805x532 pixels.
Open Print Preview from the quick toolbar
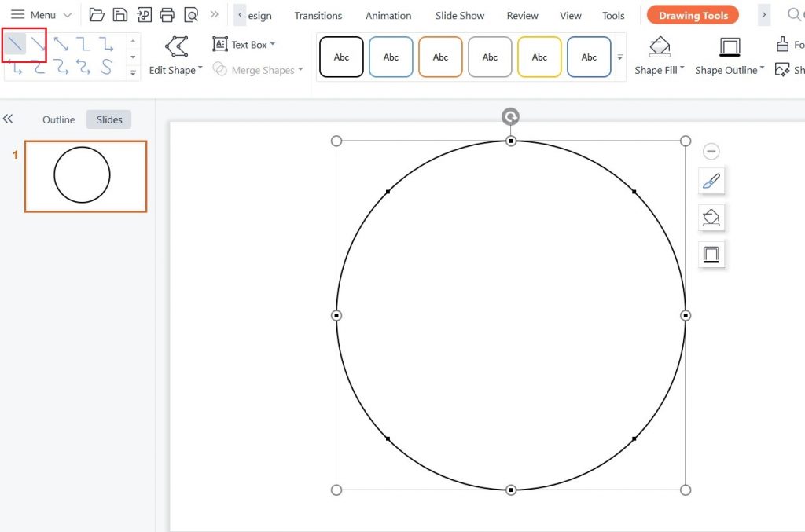pos(191,15)
